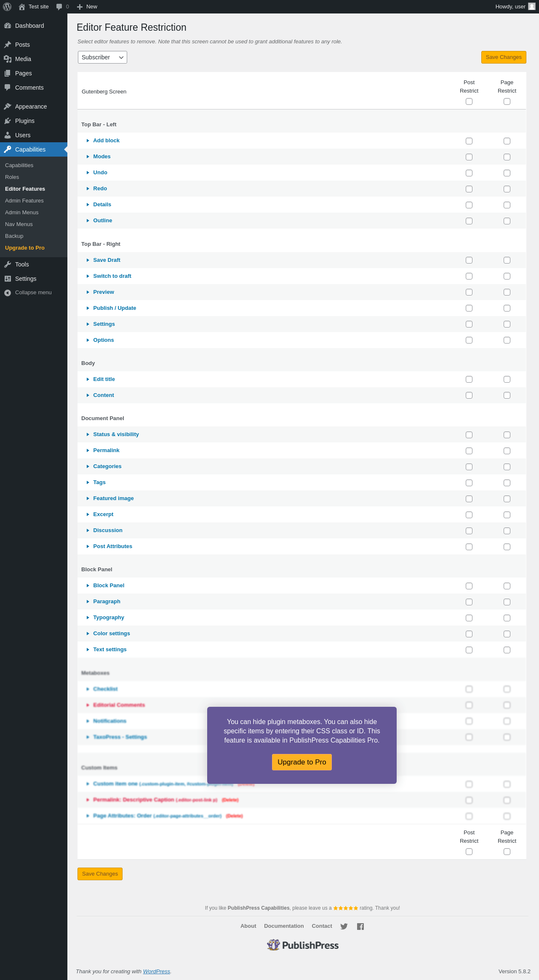Expand the Content row triangle
Viewport: 539px width, 980px height.
click(88, 395)
